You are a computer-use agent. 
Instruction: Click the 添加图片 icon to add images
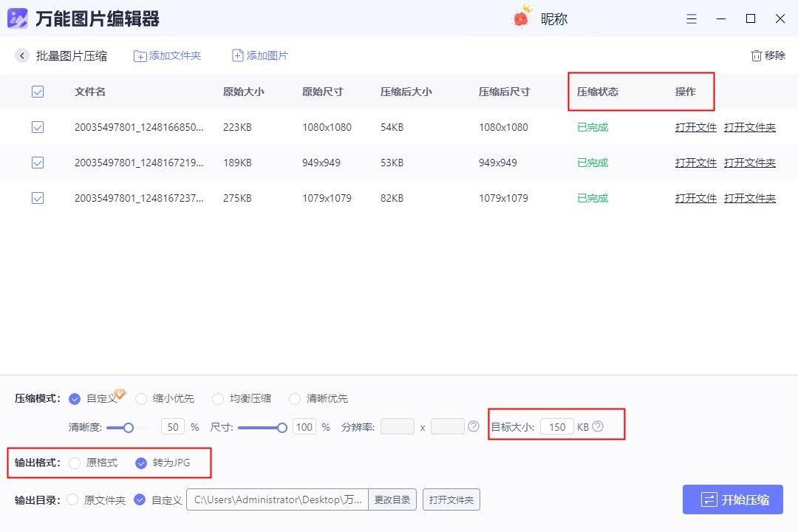(x=237, y=55)
